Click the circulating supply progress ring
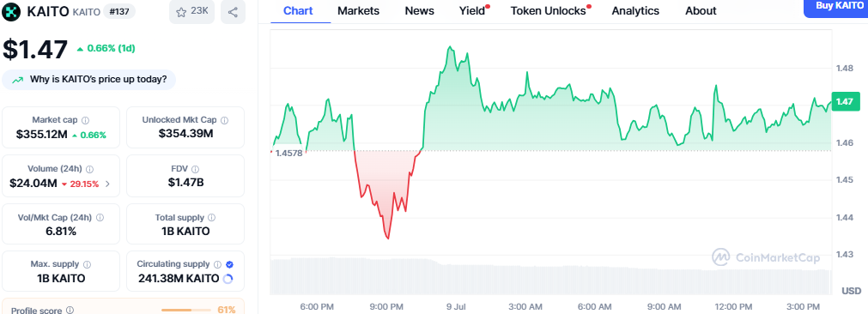 pos(228,279)
